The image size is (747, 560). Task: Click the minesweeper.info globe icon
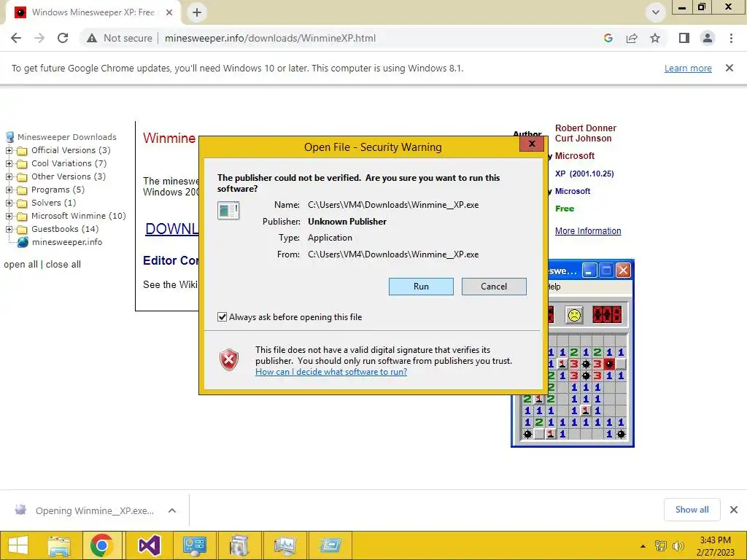click(x=23, y=242)
